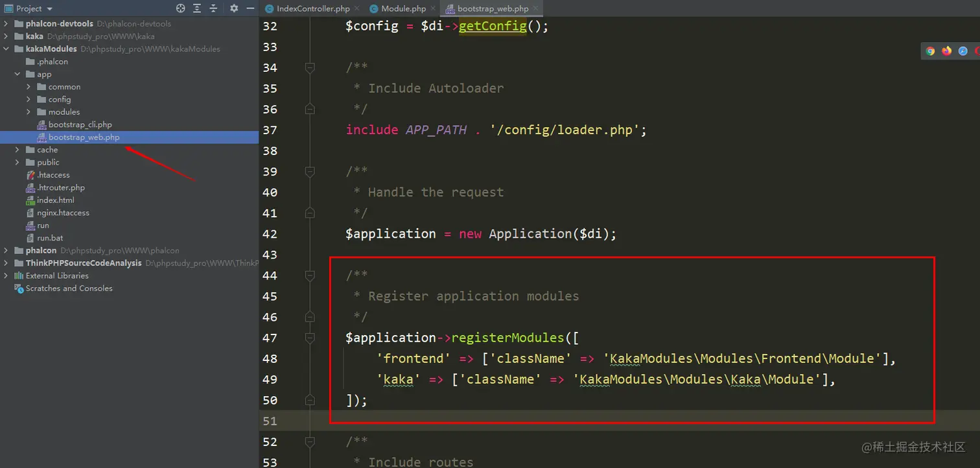
Task: Close the Module.php tab
Action: [432, 8]
